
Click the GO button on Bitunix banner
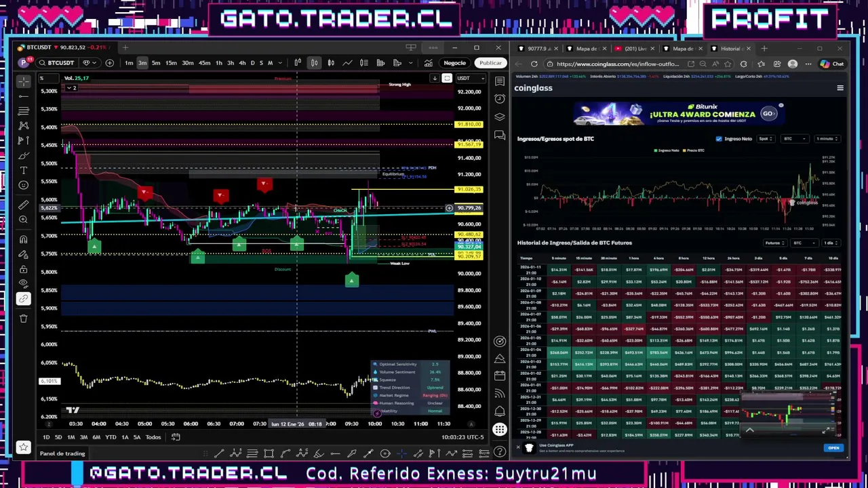(x=768, y=114)
